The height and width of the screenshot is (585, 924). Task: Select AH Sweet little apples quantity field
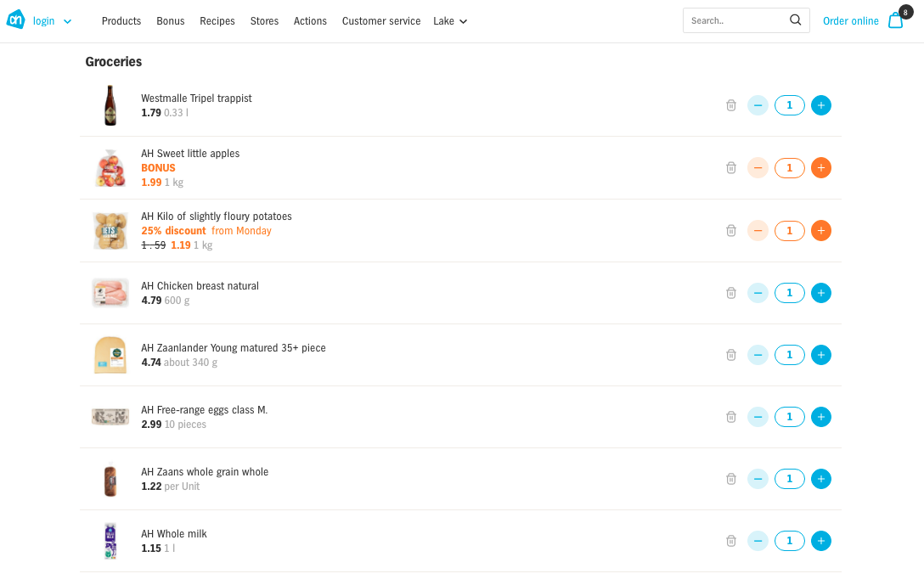(x=790, y=168)
